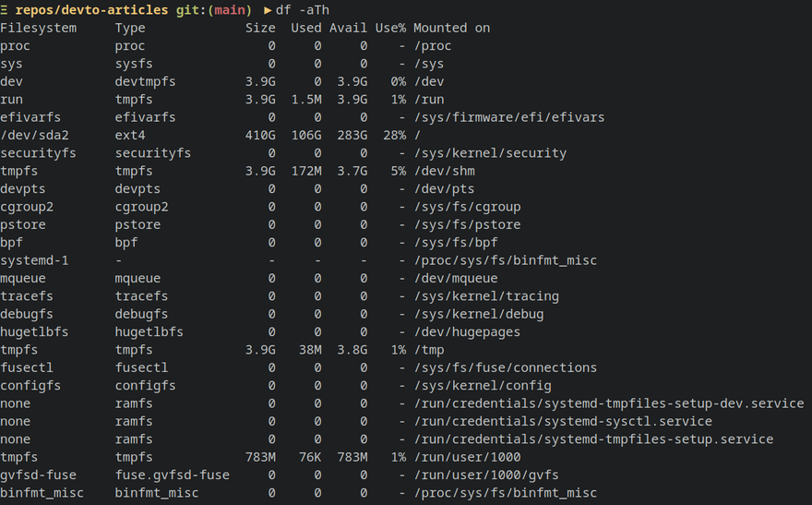Click the 'ext4' type entry

(x=130, y=135)
